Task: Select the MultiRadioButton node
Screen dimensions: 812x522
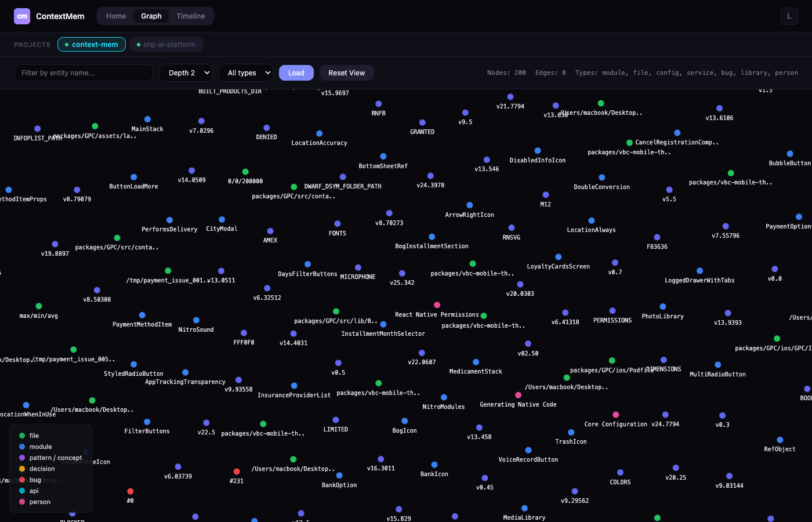Action: [717, 365]
